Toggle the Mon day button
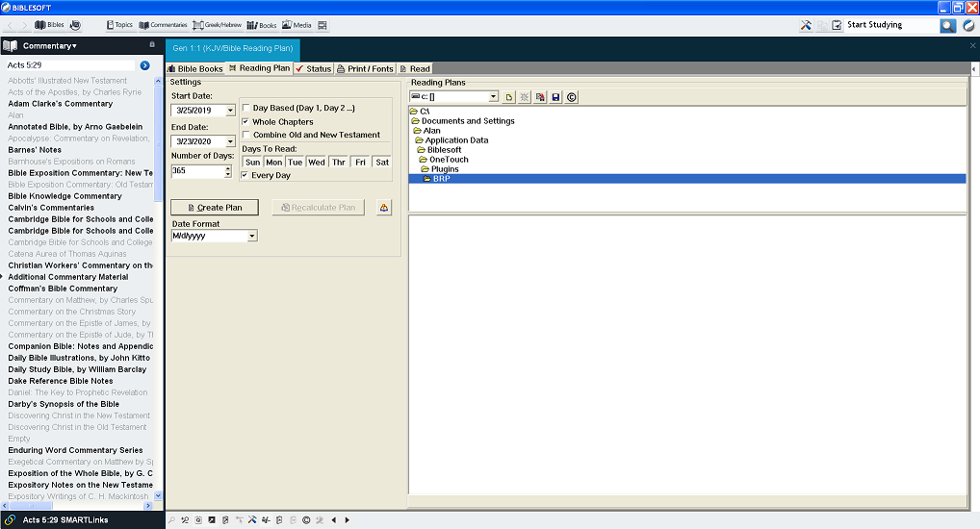 tap(274, 163)
